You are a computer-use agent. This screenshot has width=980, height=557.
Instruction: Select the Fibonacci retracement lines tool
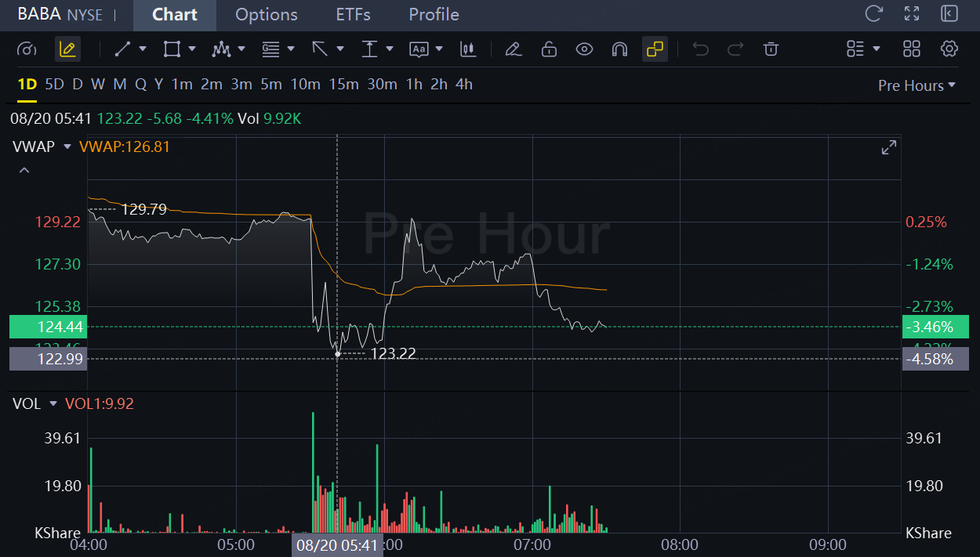270,49
